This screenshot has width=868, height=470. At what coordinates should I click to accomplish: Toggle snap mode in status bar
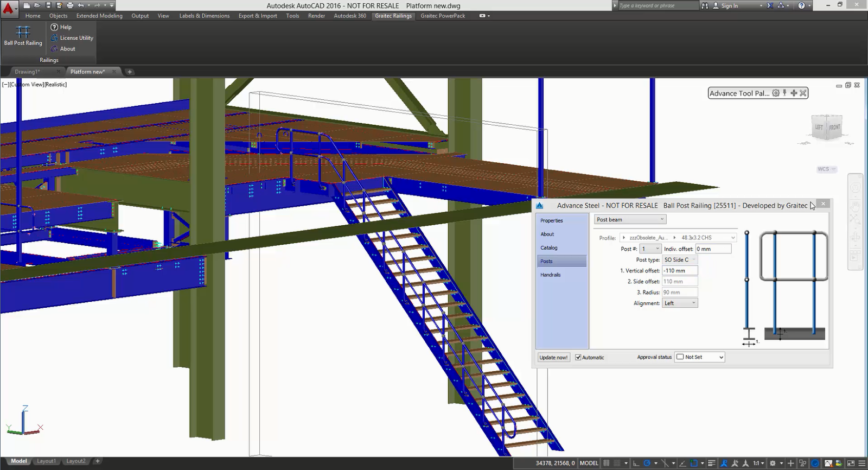(617, 463)
